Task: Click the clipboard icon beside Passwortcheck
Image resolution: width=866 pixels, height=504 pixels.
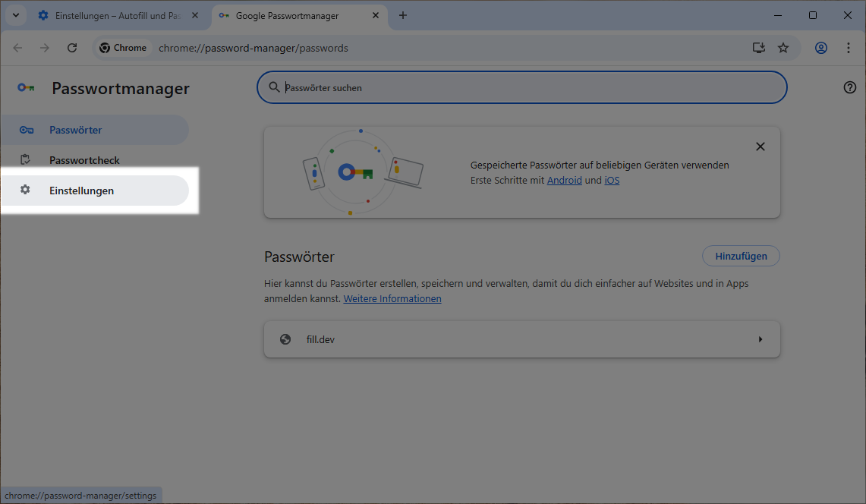Action: point(25,159)
